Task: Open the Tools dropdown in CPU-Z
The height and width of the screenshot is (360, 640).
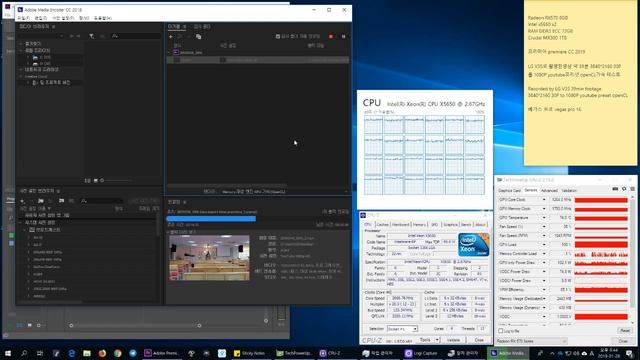Action: (x=429, y=340)
